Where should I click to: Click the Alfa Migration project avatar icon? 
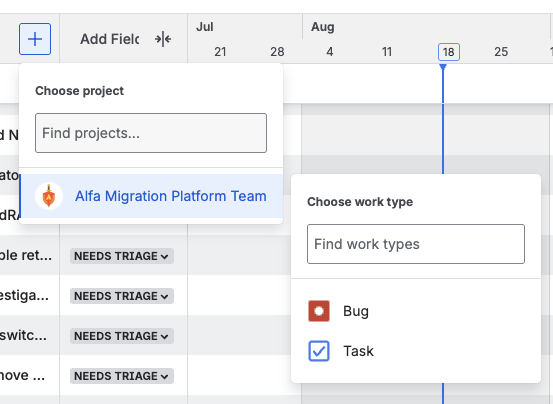pyautogui.click(x=49, y=196)
